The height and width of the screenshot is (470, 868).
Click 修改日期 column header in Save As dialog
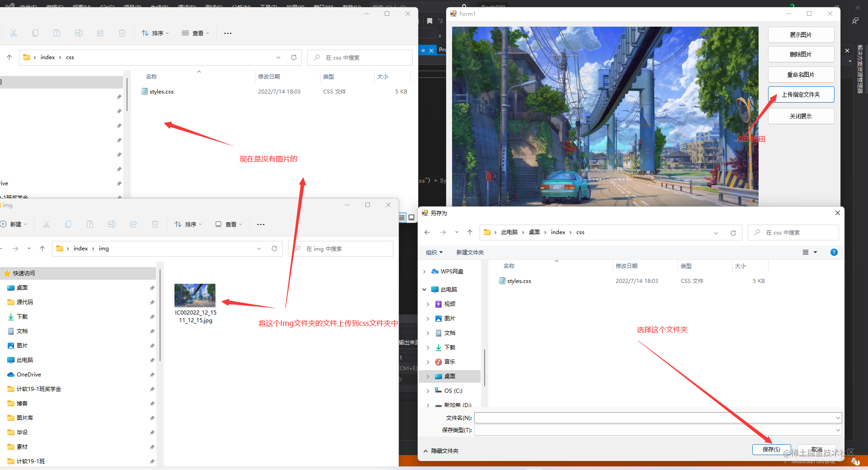pos(627,266)
